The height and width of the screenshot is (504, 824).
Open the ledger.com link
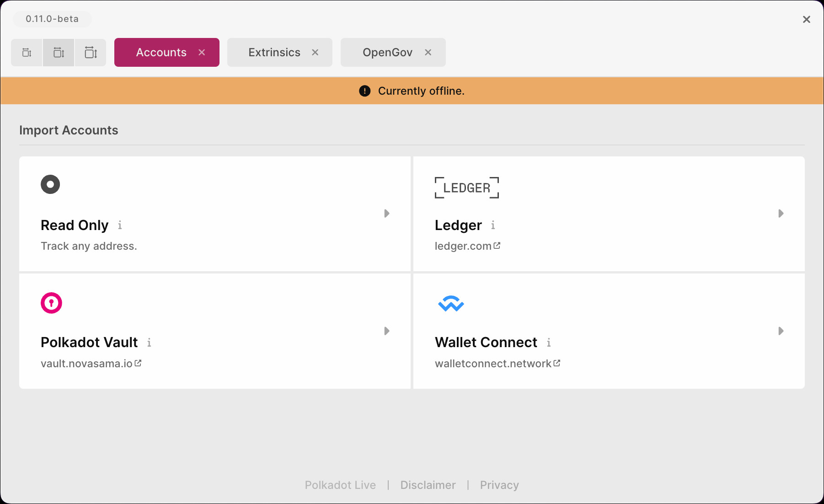click(463, 246)
